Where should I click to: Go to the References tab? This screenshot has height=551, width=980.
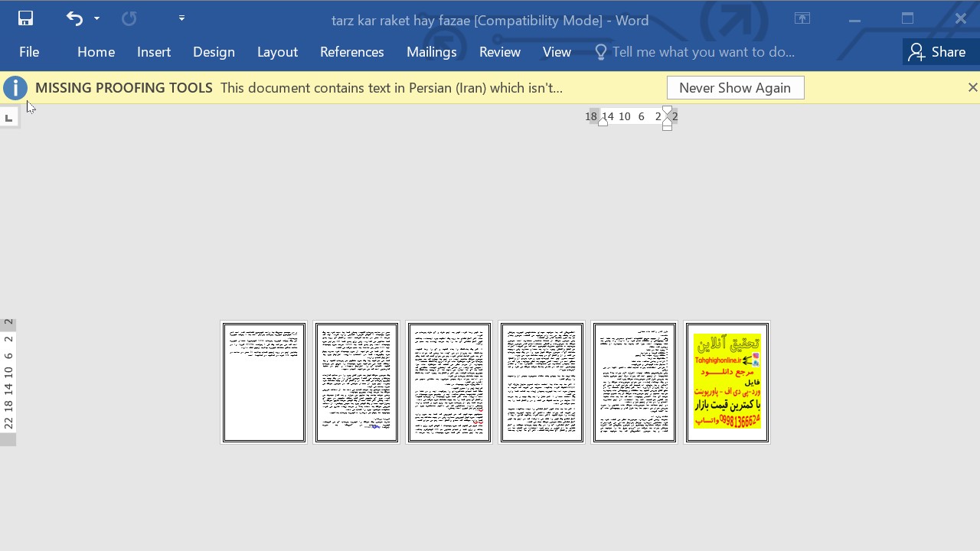(x=352, y=52)
